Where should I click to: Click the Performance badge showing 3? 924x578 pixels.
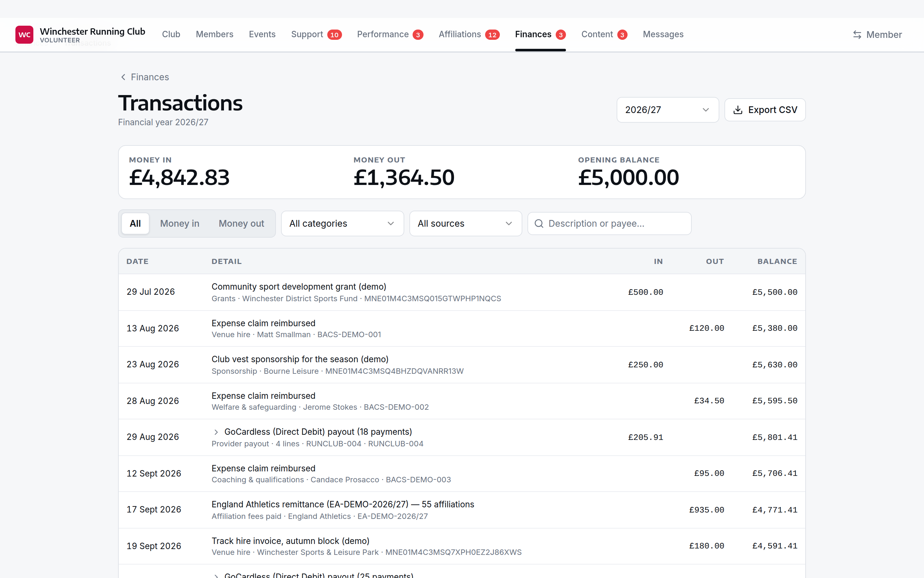418,35
